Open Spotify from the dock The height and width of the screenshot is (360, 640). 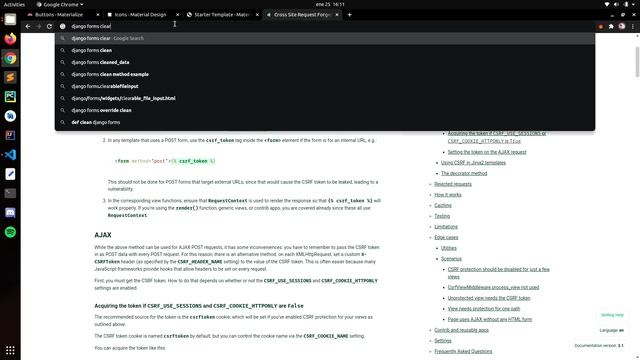tap(10, 232)
